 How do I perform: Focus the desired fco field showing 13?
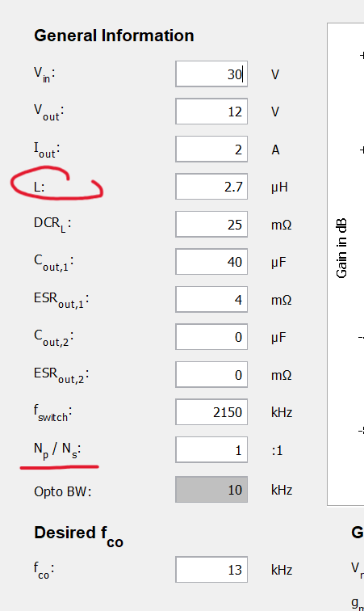(x=211, y=570)
